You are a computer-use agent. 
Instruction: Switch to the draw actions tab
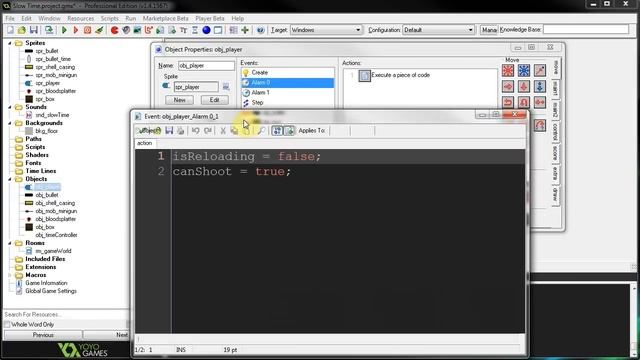click(556, 195)
